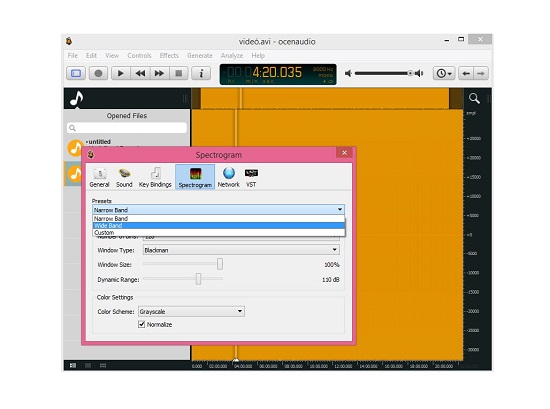Select Wide Band from Presets list
This screenshot has width=550, height=409.
[219, 226]
